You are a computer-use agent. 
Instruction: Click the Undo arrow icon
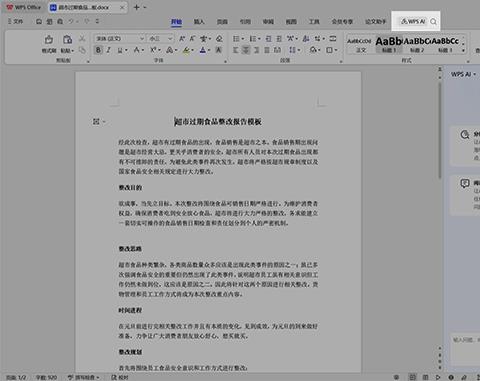pyautogui.click(x=71, y=21)
